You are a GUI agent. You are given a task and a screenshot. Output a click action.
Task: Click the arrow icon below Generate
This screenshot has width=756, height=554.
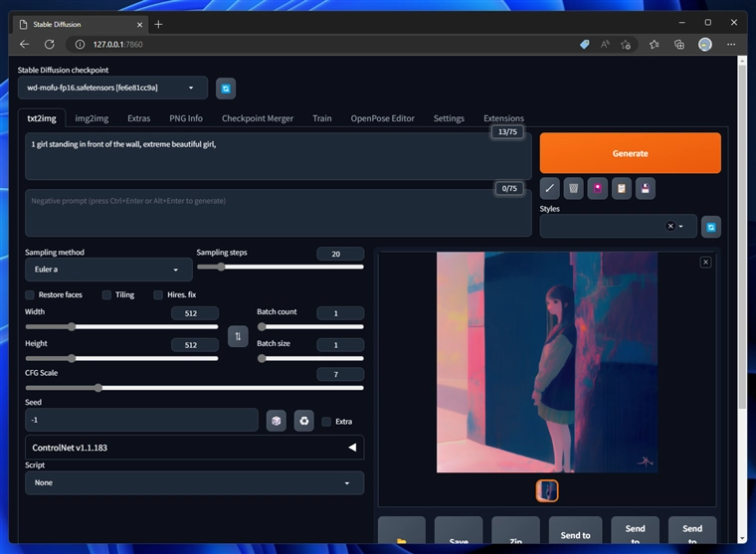[x=550, y=189]
